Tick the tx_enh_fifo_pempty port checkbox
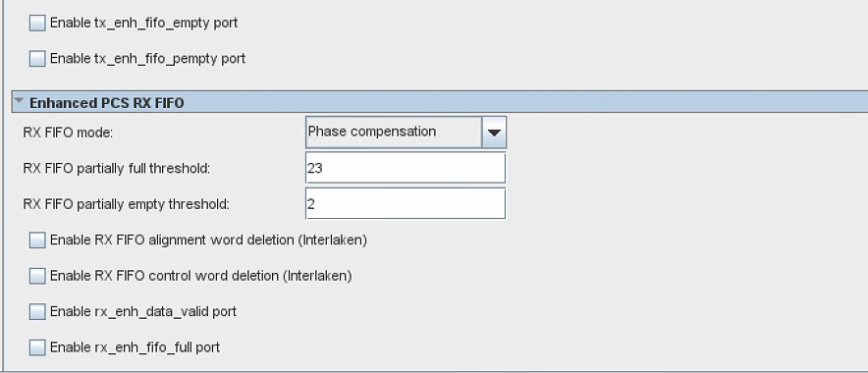868x373 pixels. (37, 58)
